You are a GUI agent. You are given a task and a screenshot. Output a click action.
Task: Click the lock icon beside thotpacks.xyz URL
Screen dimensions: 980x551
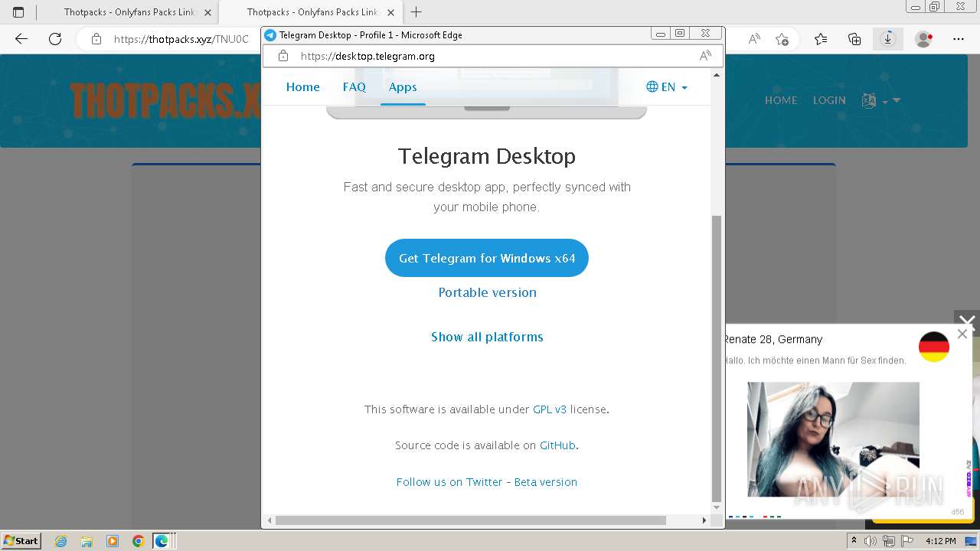click(x=96, y=39)
